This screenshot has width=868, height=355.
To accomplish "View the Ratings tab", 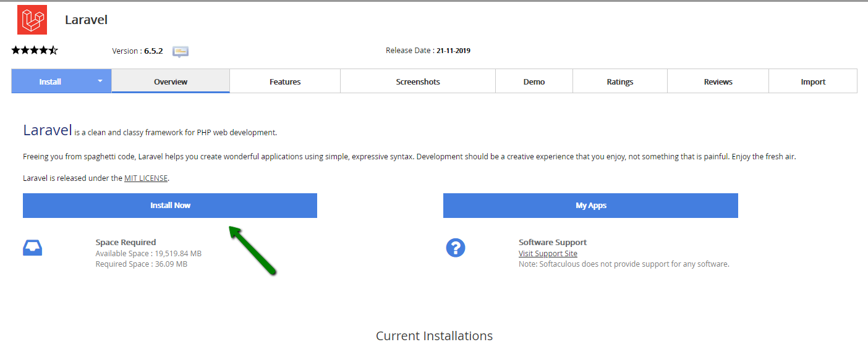I will (620, 81).
